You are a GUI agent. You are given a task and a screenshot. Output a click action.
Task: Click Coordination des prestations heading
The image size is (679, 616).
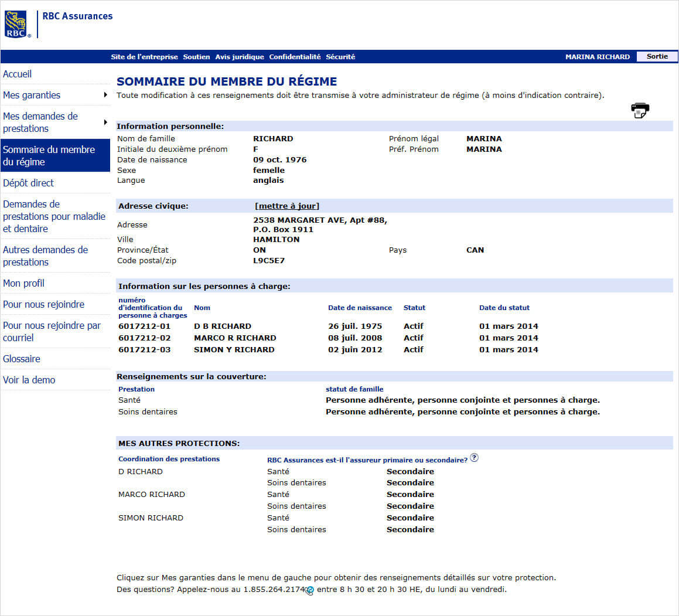tap(169, 459)
